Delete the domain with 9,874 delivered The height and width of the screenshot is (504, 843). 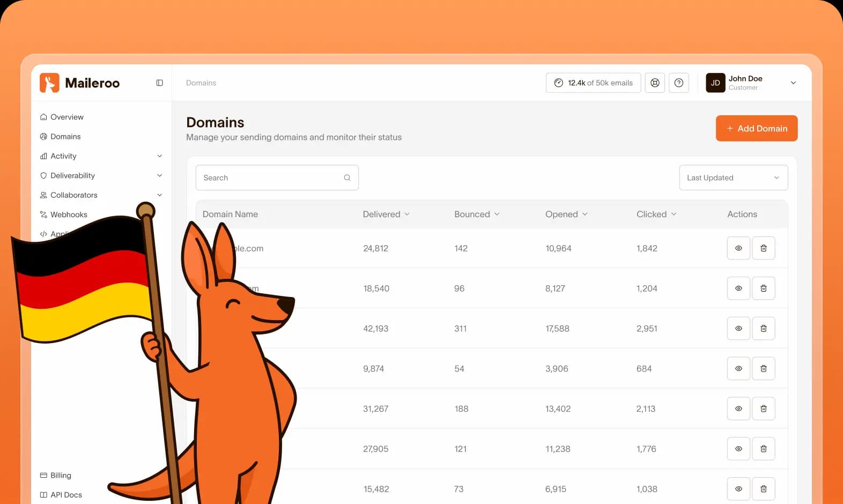click(x=763, y=368)
